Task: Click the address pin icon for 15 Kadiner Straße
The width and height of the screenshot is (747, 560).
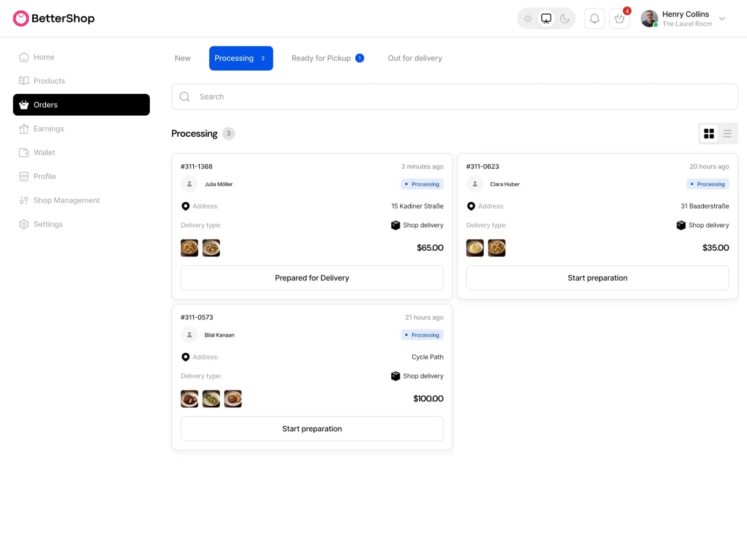Action: 185,206
